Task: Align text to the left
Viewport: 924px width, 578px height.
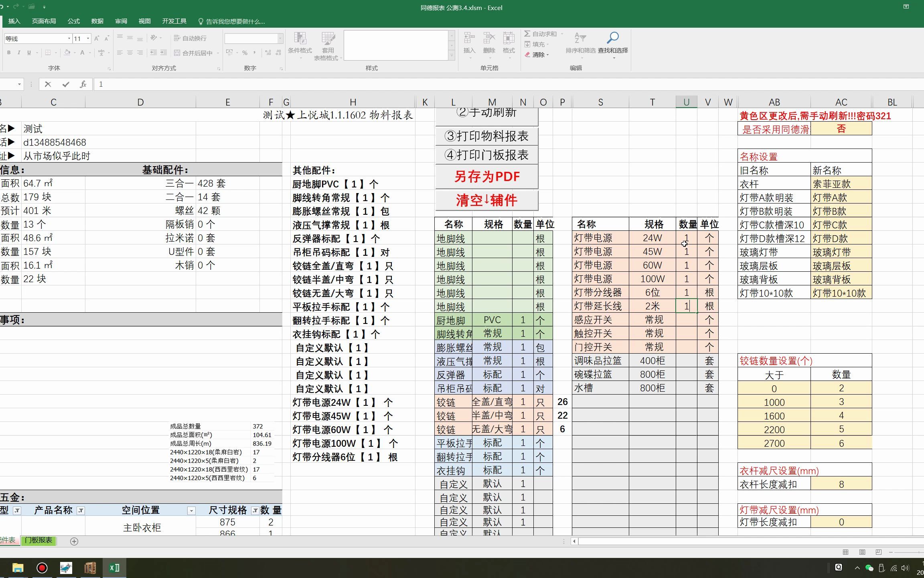Action: click(x=120, y=53)
